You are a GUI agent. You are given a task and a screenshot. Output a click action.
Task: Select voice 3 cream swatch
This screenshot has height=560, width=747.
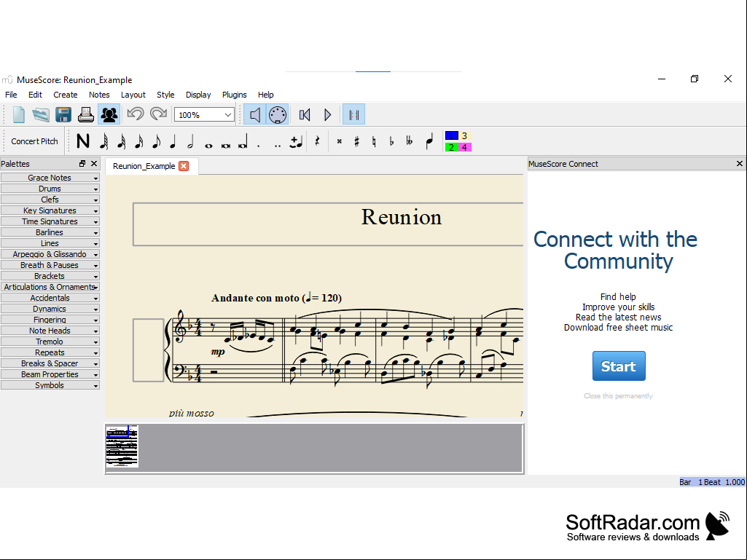[x=464, y=135]
